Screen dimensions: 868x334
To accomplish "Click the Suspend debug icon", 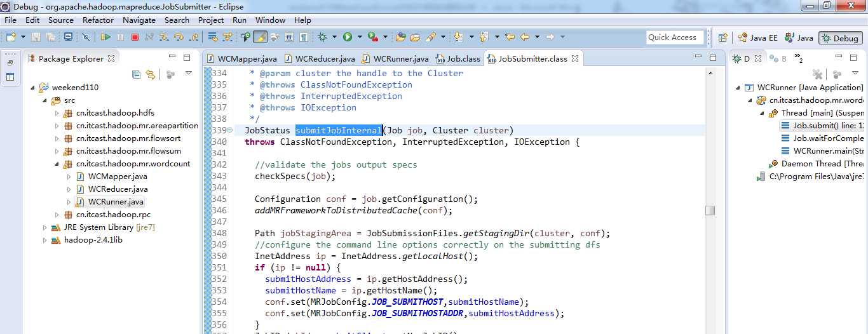I will (x=120, y=37).
